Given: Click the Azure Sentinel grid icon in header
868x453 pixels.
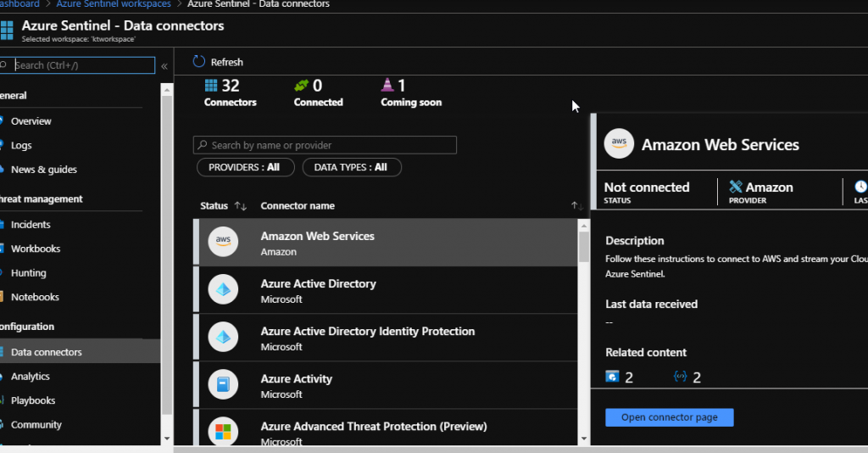Looking at the screenshot, I should click(7, 31).
